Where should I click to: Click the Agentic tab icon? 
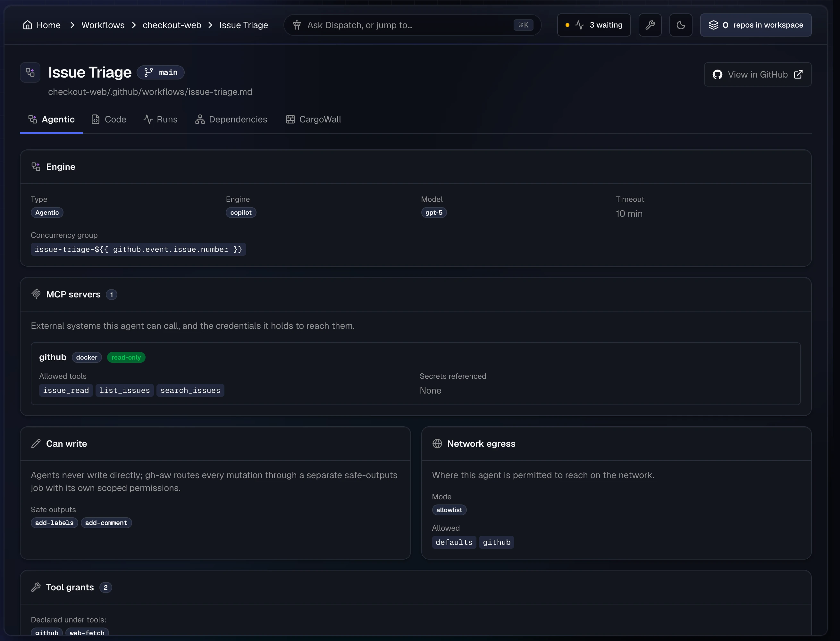coord(33,120)
